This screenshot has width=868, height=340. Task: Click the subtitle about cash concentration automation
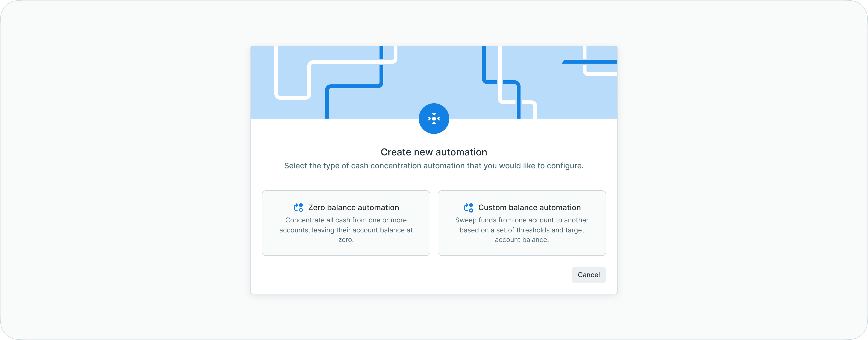434,166
